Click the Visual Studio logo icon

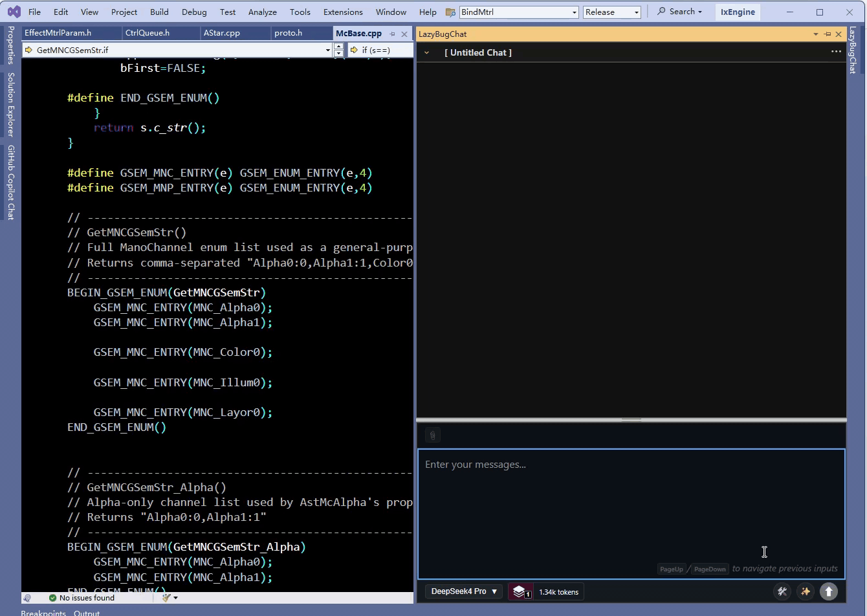(x=14, y=12)
